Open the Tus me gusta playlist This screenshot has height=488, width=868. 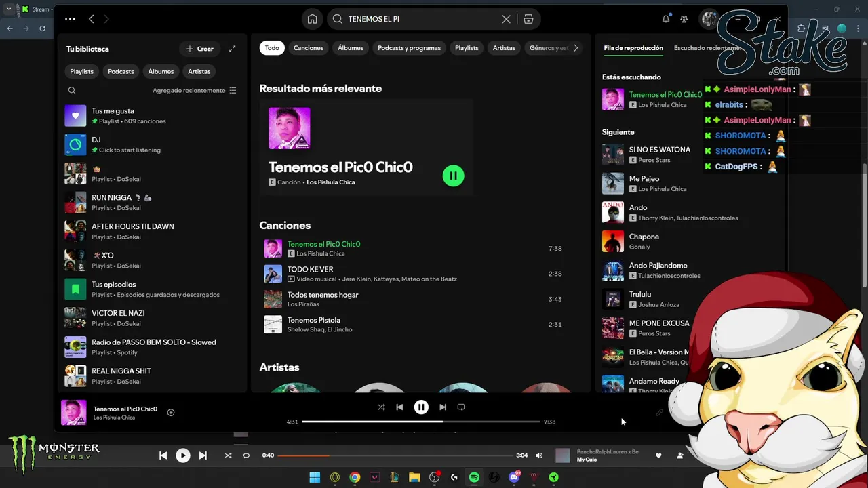pos(152,116)
